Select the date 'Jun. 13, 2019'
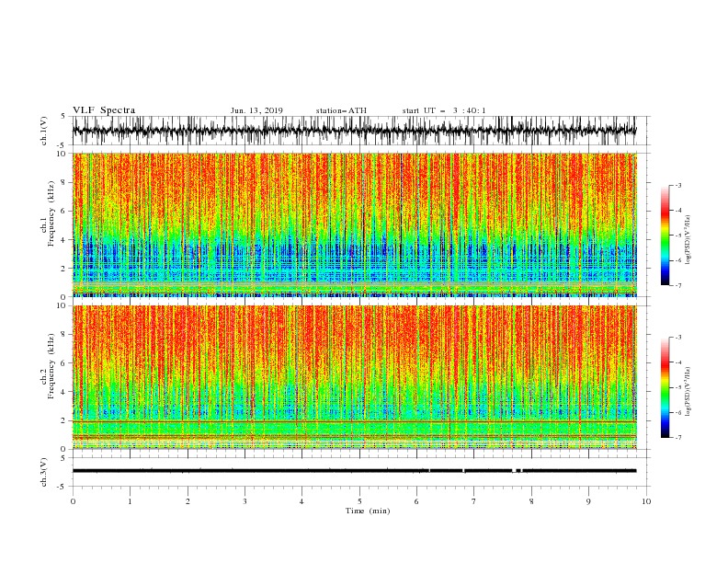Viewport: 728px width, 563px height. [256, 110]
